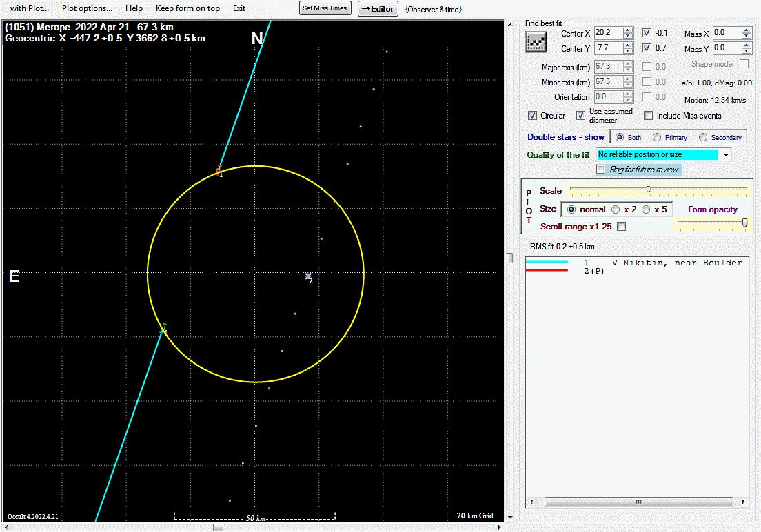Screen dimensions: 761x532
Task: Click the Form opacity slider handle
Action: pyautogui.click(x=745, y=223)
